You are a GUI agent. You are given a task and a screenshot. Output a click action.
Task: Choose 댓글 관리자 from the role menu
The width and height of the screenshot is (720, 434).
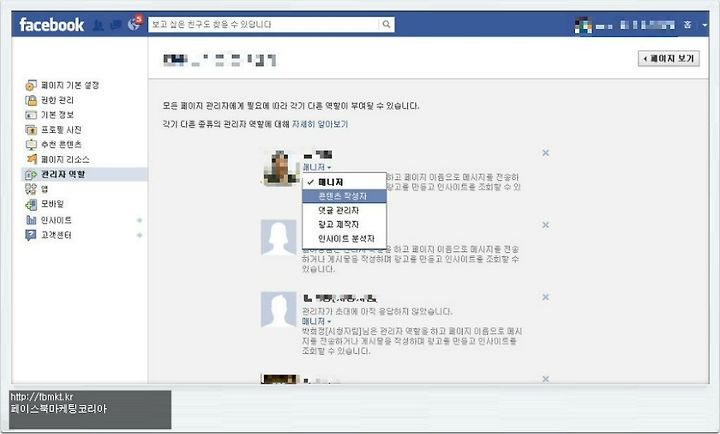coord(344,210)
